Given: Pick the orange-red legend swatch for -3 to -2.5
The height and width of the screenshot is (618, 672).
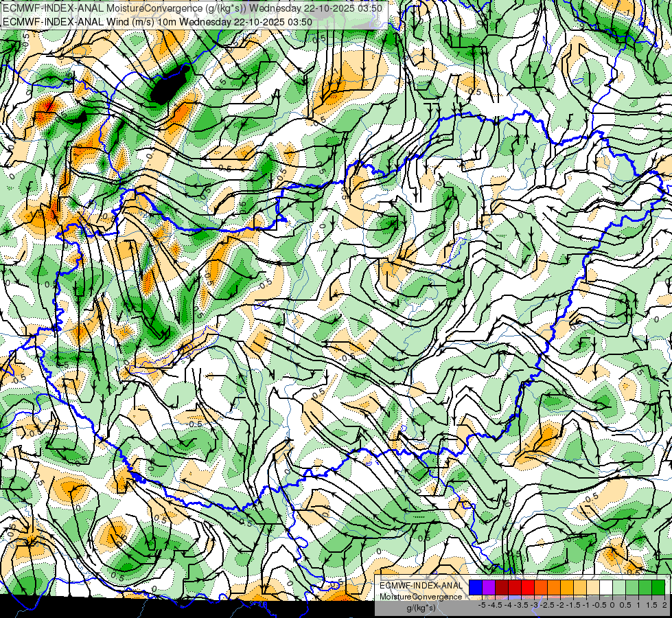Looking at the screenshot, I should pos(541,588).
